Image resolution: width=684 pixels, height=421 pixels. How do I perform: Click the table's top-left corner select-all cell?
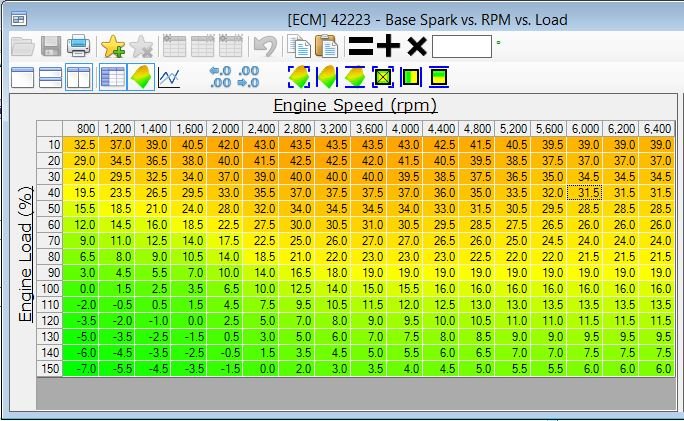click(x=49, y=129)
